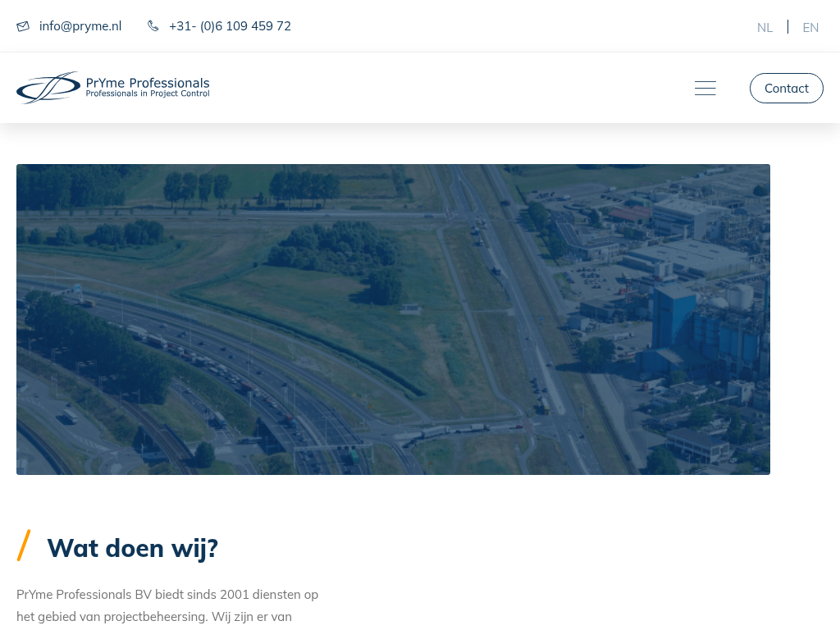The width and height of the screenshot is (840, 630).
Task: Open the info@pryme.nl email link
Action: pos(80,26)
